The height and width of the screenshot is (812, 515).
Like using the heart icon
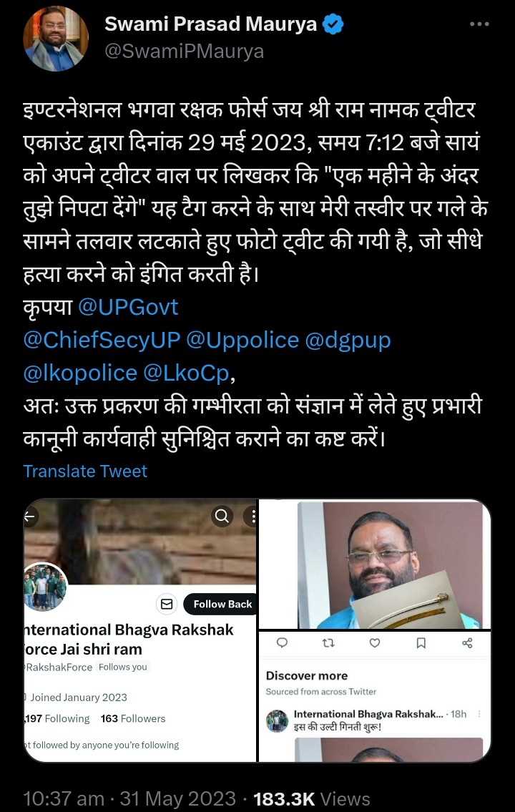point(375,642)
